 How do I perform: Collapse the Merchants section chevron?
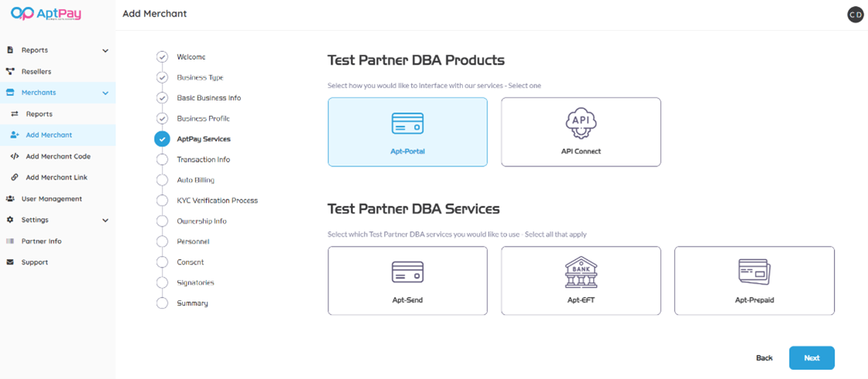[x=105, y=93]
